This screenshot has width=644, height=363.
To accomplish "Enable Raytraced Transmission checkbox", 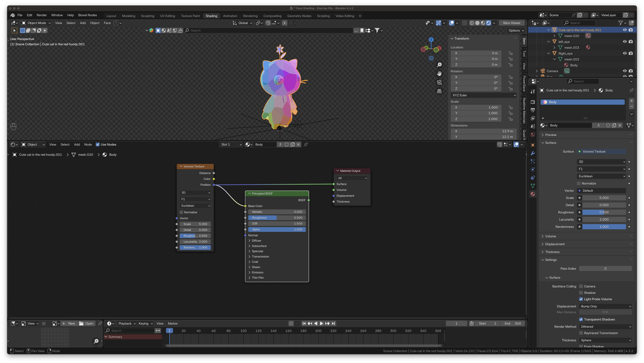I will click(x=581, y=333).
